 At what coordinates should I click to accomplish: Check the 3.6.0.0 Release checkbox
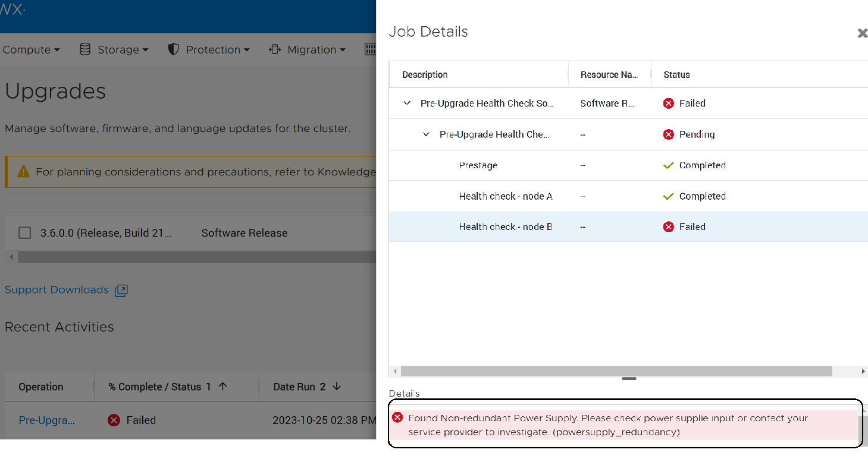pos(24,232)
